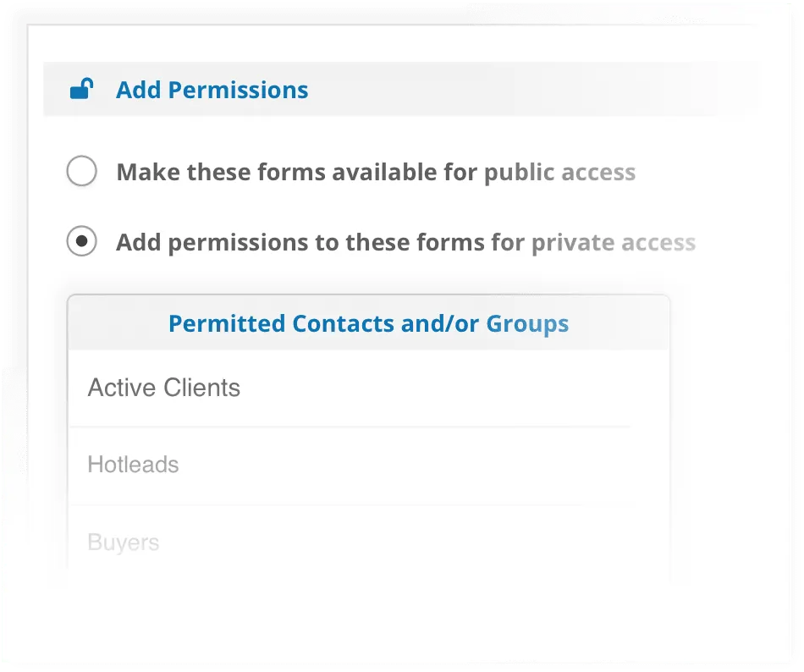Click the words 'public access'
804x672 pixels.
(559, 173)
